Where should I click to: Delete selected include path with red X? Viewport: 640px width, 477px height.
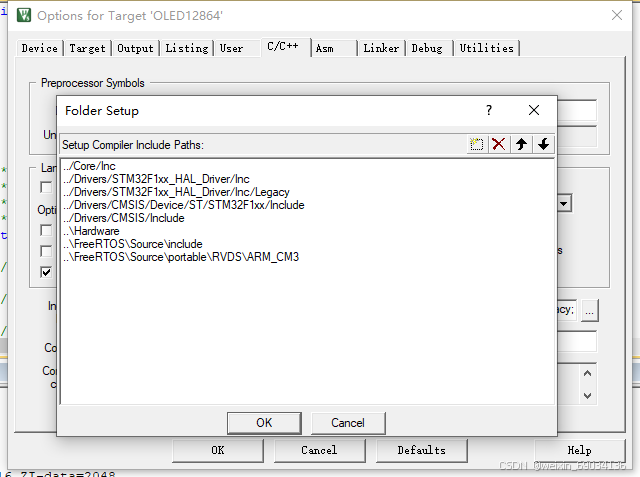[499, 144]
